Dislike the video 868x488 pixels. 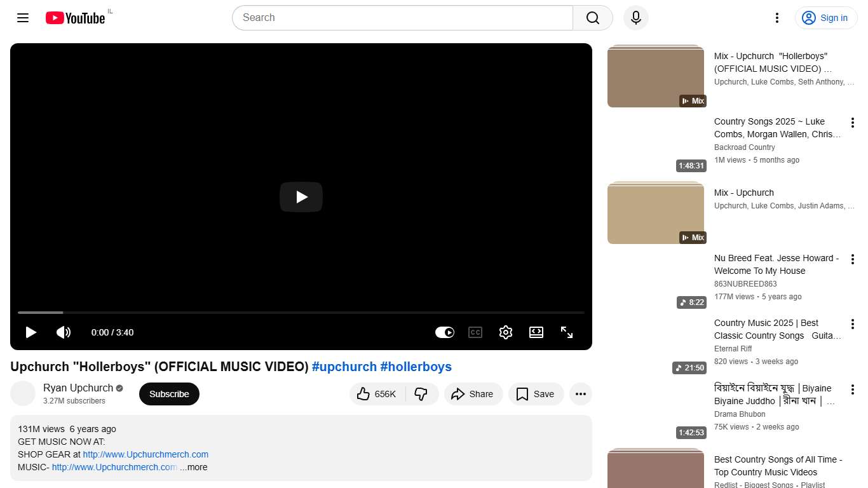click(422, 394)
